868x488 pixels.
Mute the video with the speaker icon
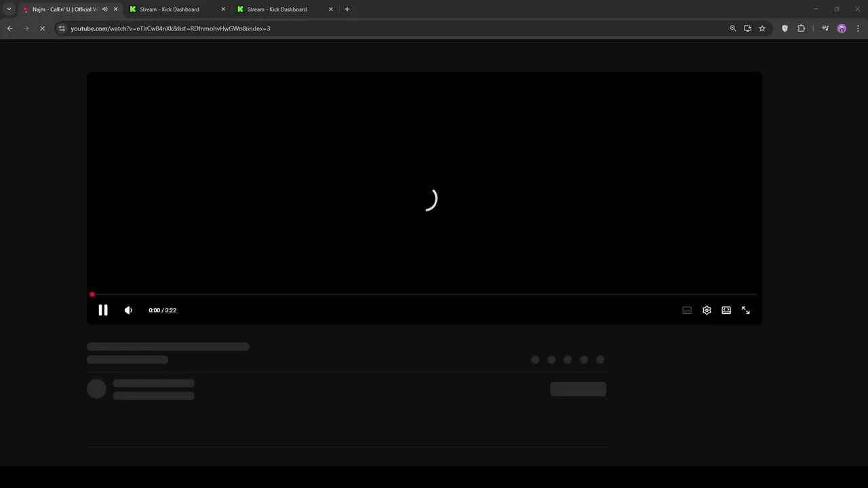point(128,310)
